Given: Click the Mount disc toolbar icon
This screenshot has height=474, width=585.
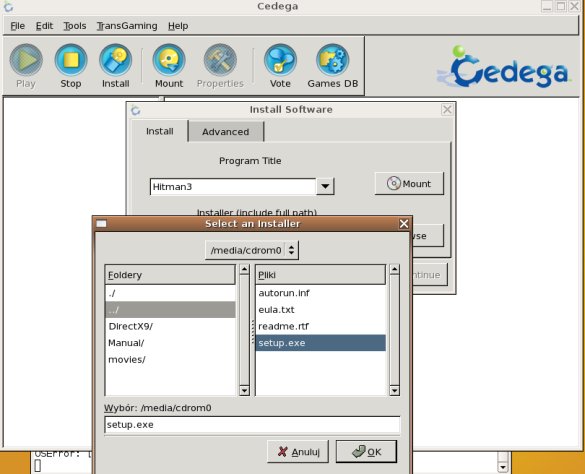Looking at the screenshot, I should pyautogui.click(x=169, y=60).
